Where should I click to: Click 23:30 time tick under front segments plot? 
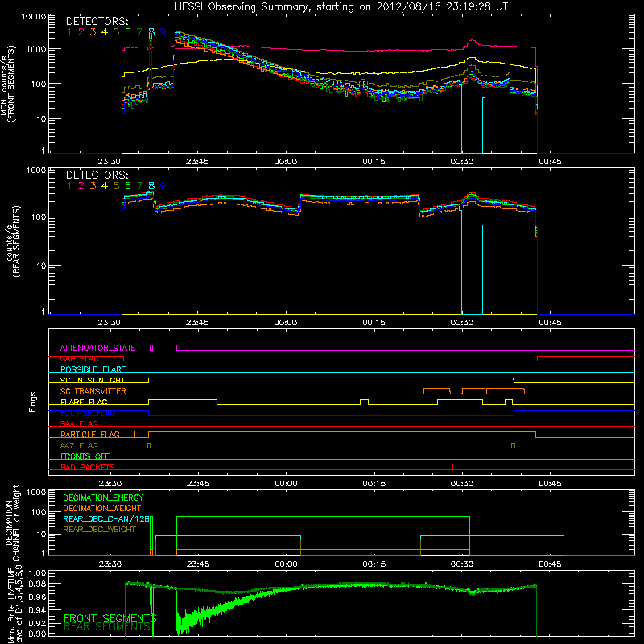[109, 162]
